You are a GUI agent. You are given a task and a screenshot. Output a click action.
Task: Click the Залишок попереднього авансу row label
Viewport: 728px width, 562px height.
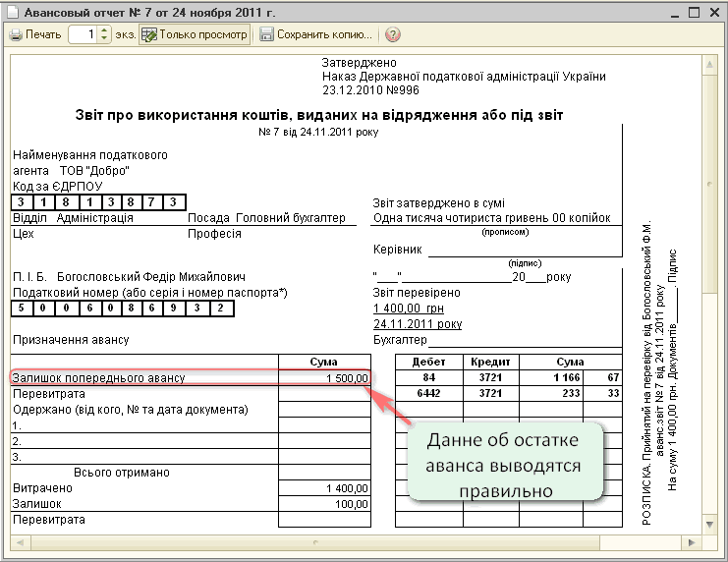click(x=98, y=378)
